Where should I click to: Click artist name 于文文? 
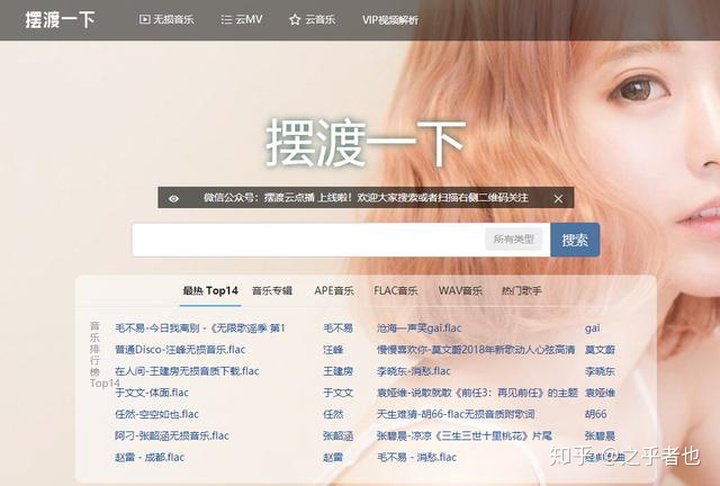pos(338,393)
